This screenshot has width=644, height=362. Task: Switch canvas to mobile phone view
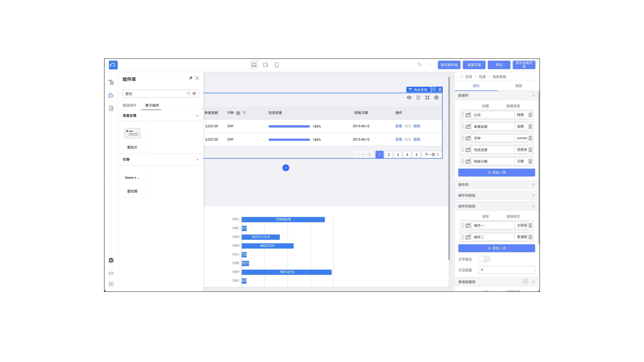point(277,65)
